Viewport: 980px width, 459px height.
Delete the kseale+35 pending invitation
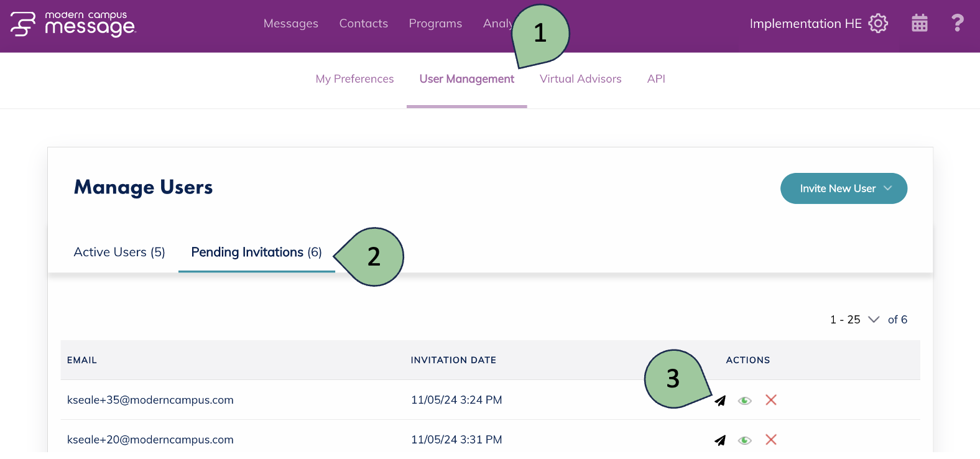(771, 400)
